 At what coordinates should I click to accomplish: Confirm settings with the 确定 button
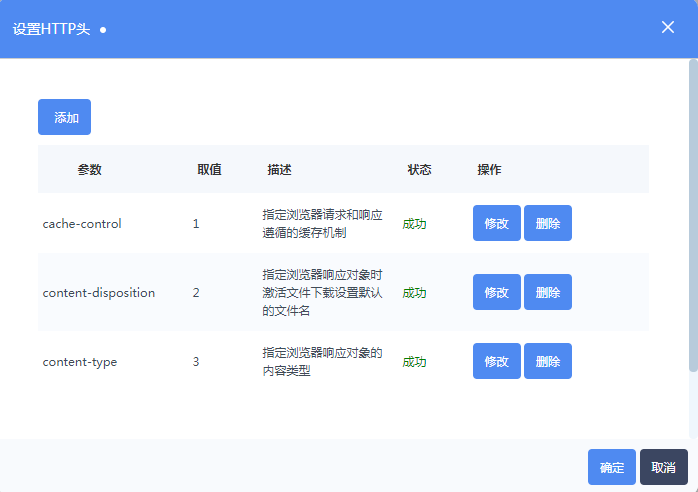[612, 467]
